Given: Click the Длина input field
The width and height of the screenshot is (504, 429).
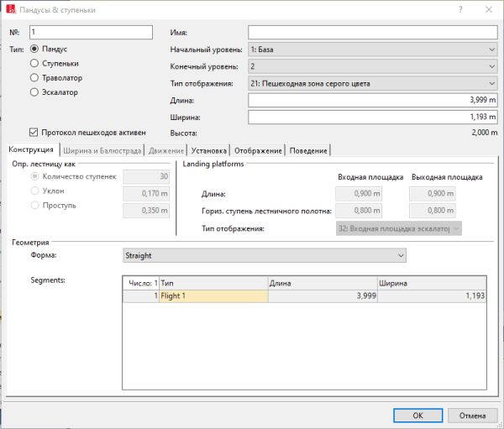Looking at the screenshot, I should [x=372, y=99].
